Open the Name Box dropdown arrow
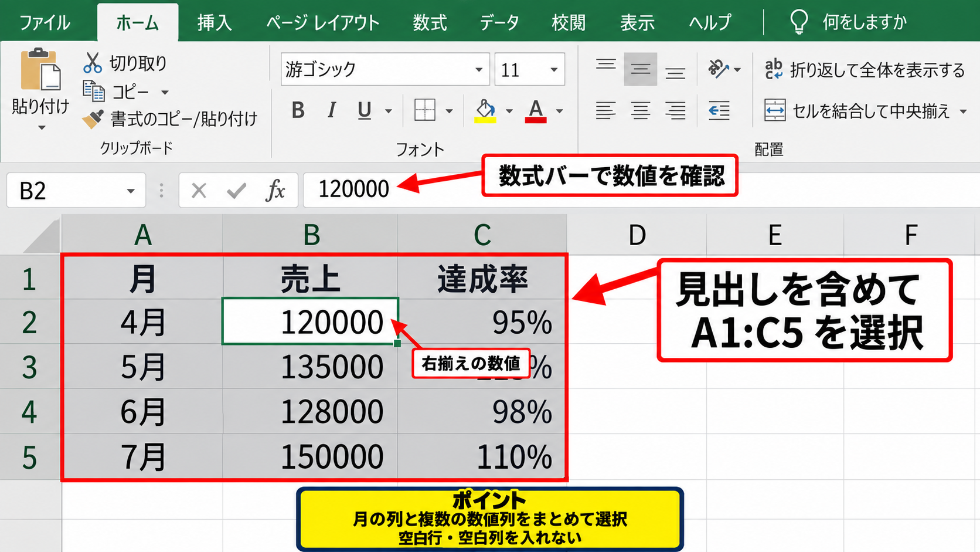 tap(131, 191)
